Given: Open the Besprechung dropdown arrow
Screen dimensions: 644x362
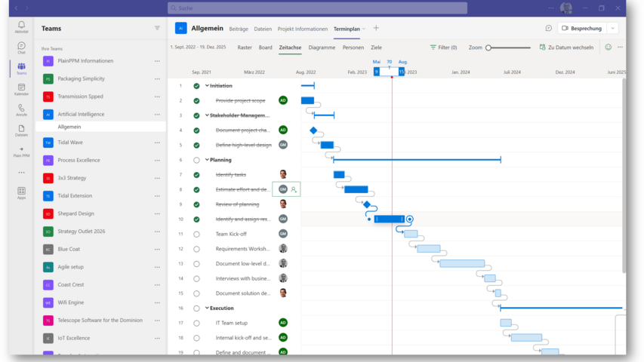Looking at the screenshot, I should pyautogui.click(x=612, y=28).
